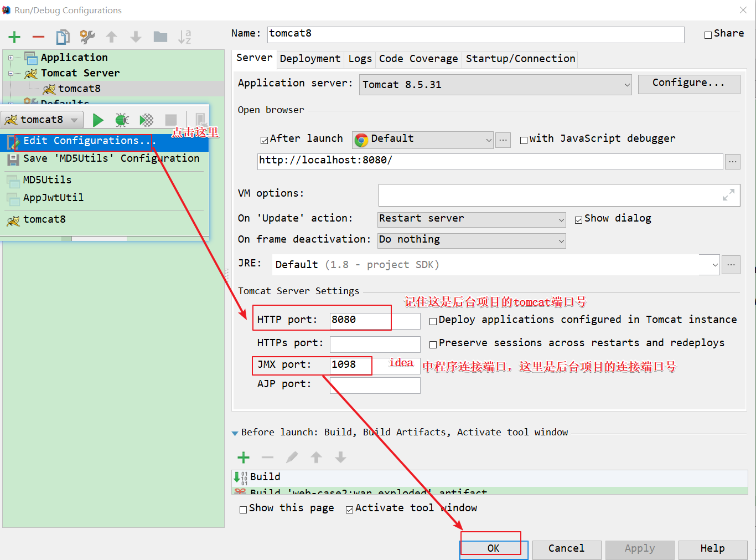
Task: Open the On 'Update' action dropdown
Action: pos(472,219)
